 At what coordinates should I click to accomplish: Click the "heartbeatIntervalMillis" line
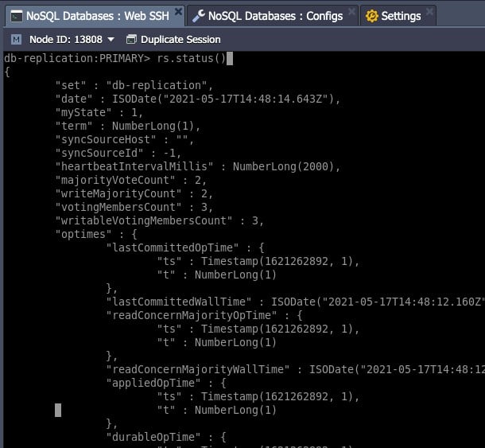click(198, 166)
